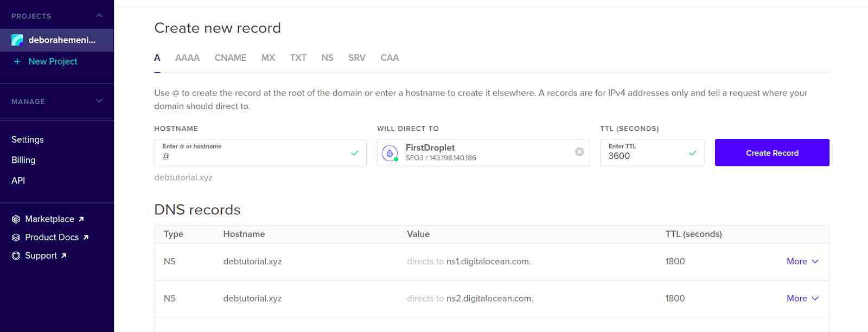Click the Product Docs stack icon
Viewport: 868px width, 332px height.
16,238
